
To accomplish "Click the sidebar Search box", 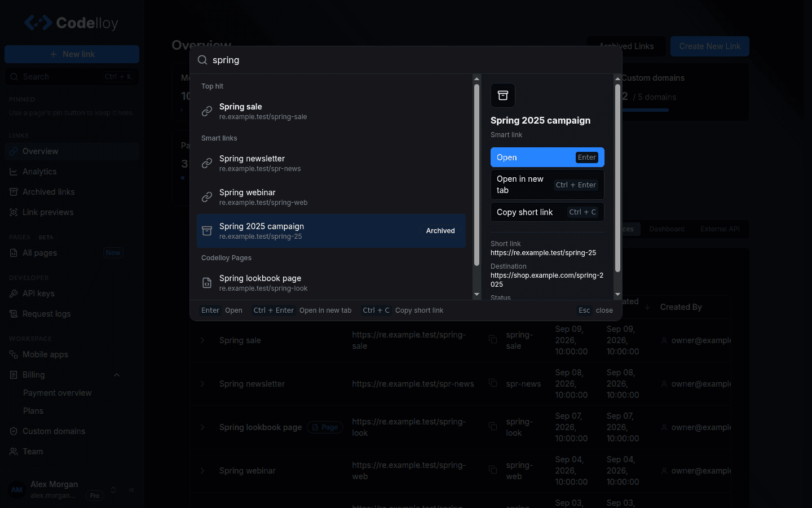I will (72, 77).
